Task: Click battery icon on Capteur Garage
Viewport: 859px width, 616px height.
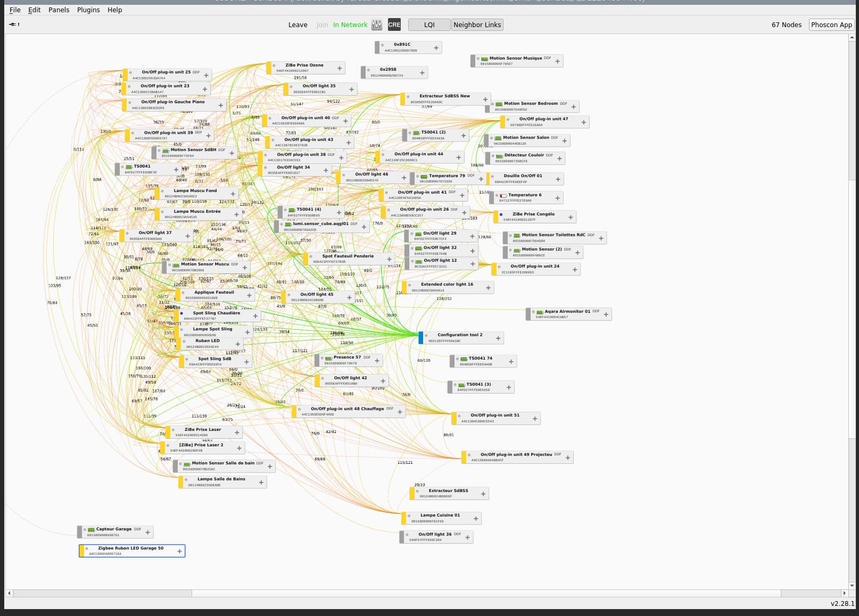Action: click(x=92, y=530)
